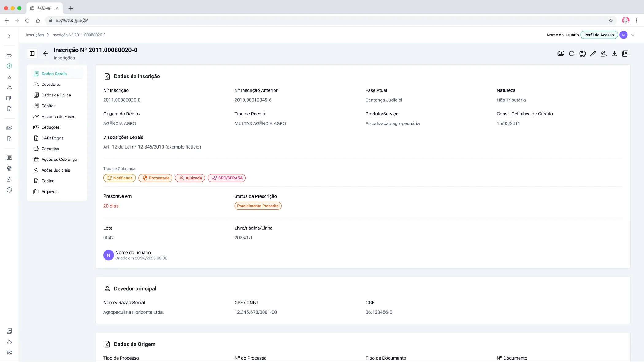
Task: Open Arquivos section
Action: coord(57,192)
